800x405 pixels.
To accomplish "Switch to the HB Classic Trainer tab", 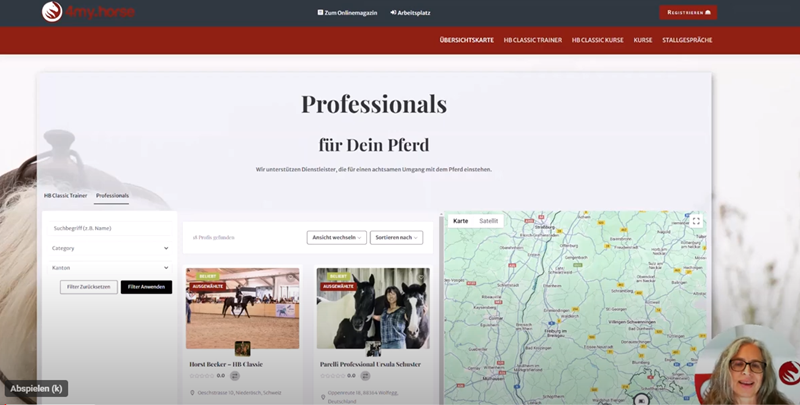I will (x=65, y=195).
